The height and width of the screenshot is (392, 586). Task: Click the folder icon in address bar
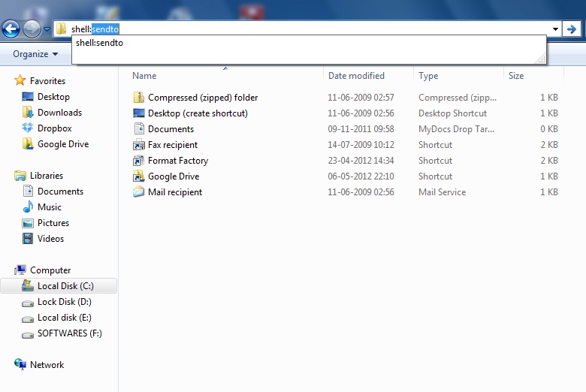62,29
